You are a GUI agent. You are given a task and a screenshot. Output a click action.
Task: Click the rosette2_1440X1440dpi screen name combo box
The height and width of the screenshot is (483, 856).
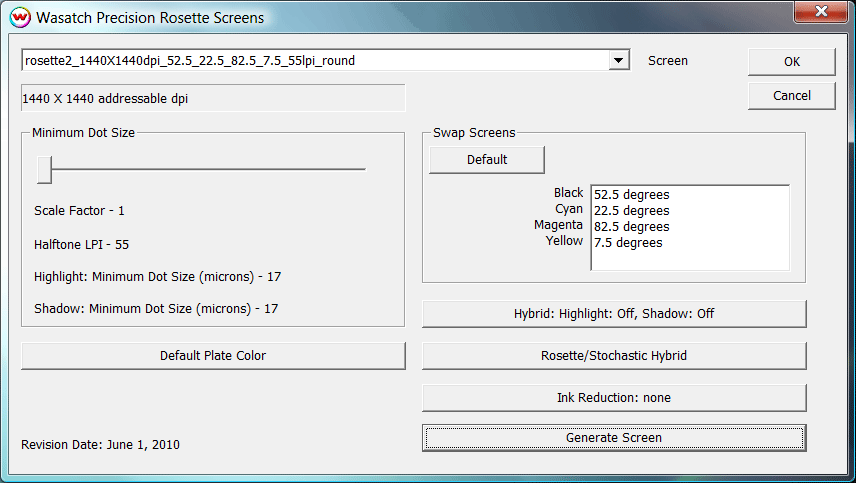[315, 61]
